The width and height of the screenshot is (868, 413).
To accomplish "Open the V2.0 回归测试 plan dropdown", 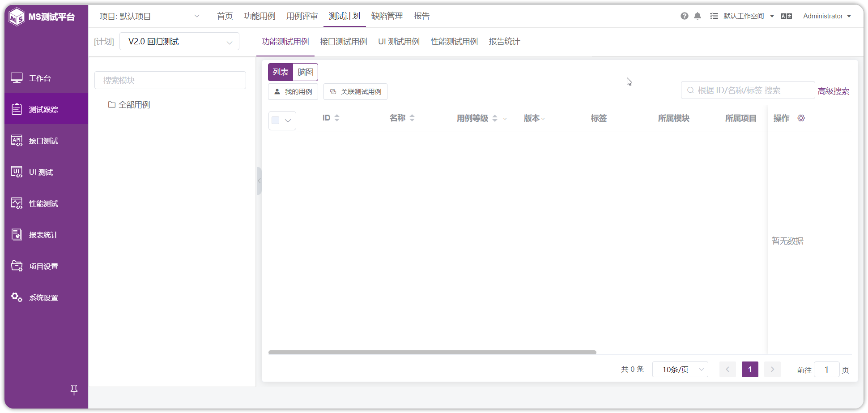I will point(179,42).
